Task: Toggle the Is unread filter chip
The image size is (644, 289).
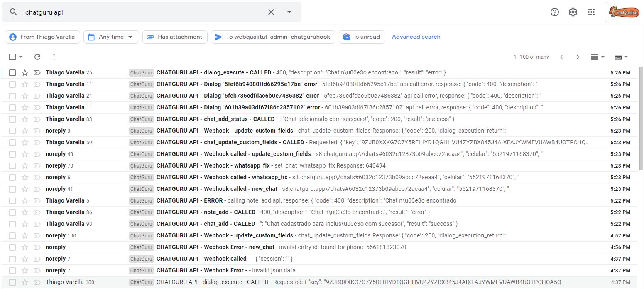Action: (362, 37)
